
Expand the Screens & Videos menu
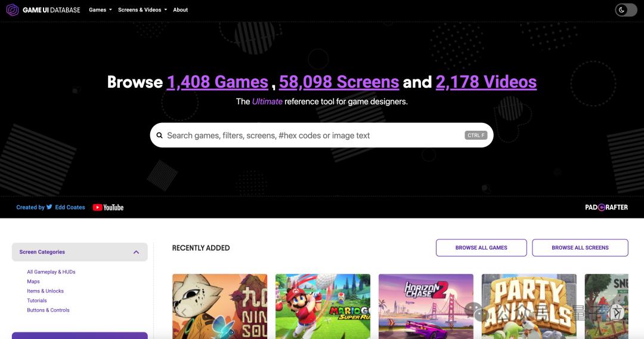point(143,10)
